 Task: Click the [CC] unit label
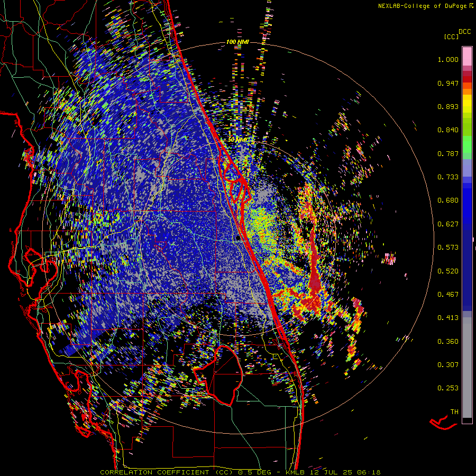[x=452, y=36]
